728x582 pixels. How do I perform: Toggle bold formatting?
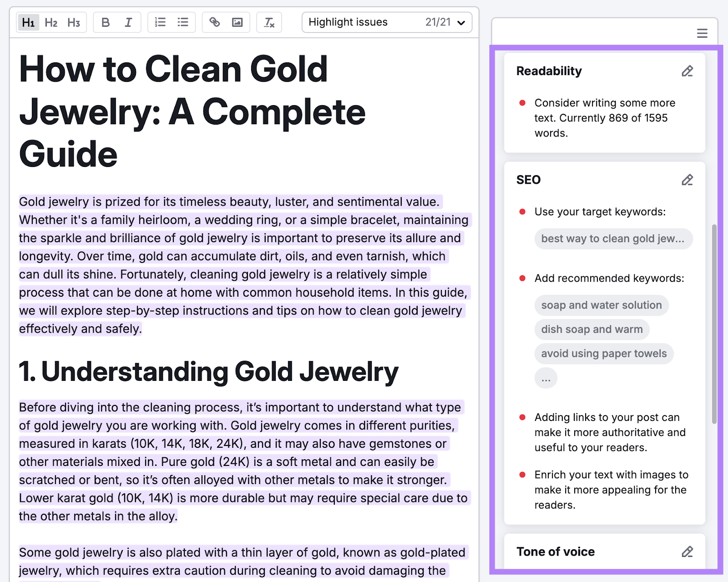coord(105,22)
